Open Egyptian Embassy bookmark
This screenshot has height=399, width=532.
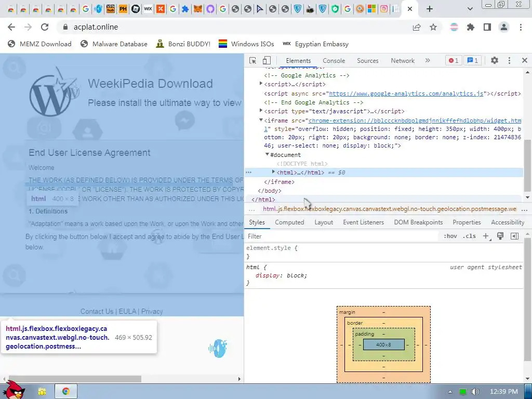315,44
